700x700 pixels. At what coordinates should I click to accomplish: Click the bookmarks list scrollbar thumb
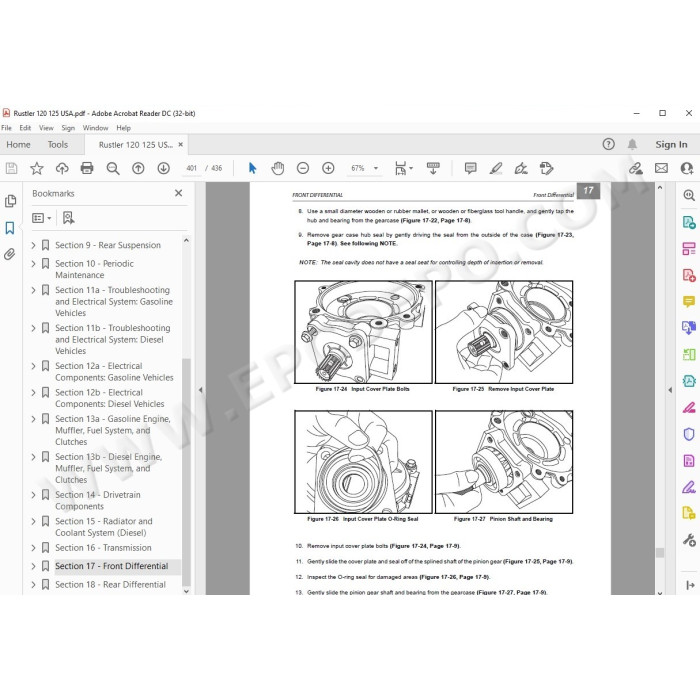point(186,471)
